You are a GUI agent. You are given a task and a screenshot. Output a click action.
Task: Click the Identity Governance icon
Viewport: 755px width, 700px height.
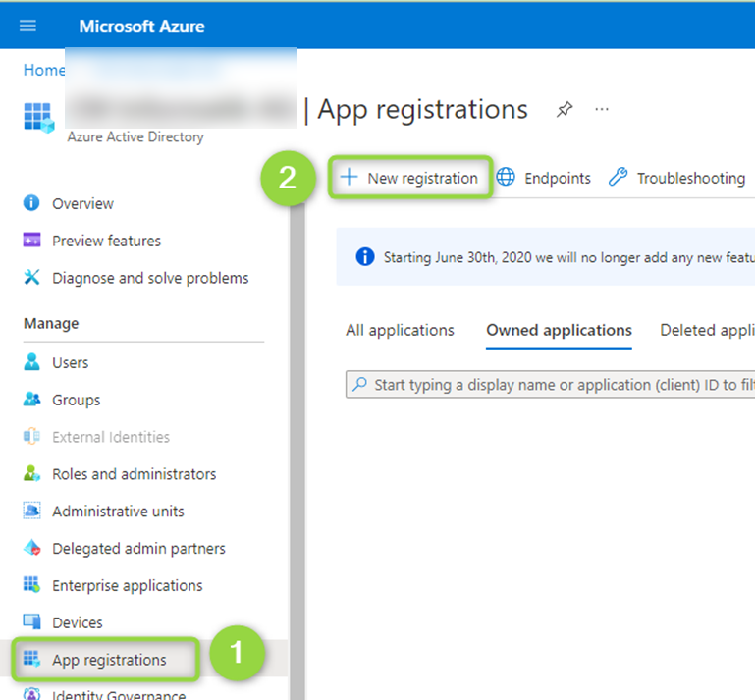click(31, 694)
